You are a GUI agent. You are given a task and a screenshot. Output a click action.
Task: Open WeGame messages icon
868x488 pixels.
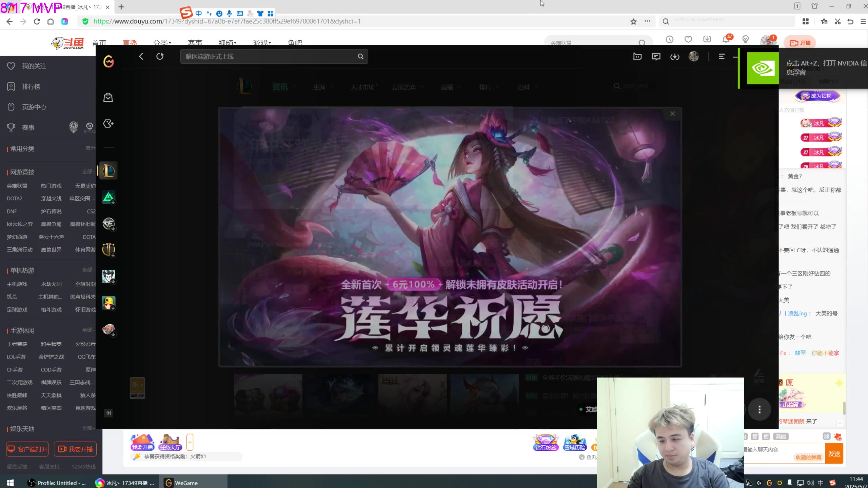656,57
